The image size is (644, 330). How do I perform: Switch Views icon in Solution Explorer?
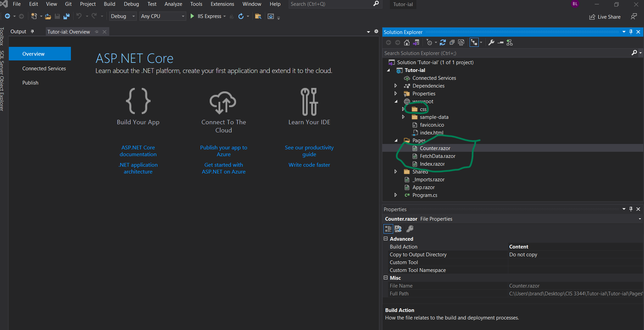(x=416, y=42)
